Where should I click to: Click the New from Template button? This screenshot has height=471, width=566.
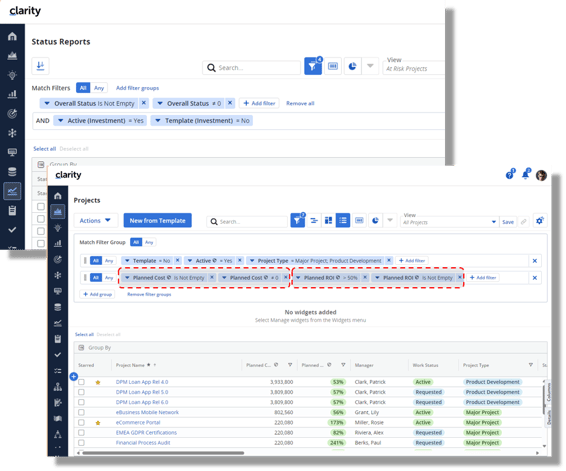tap(157, 221)
